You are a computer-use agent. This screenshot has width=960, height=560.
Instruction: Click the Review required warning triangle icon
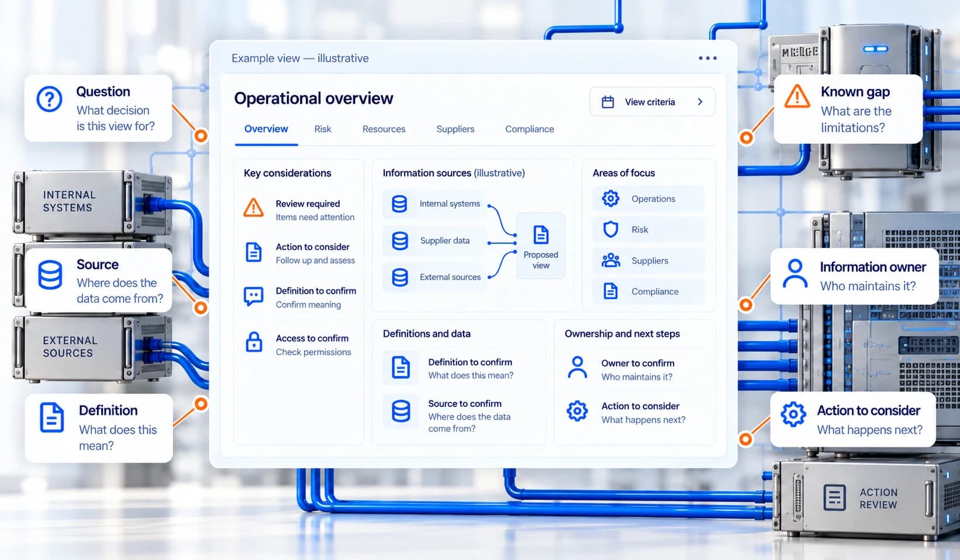click(x=253, y=208)
